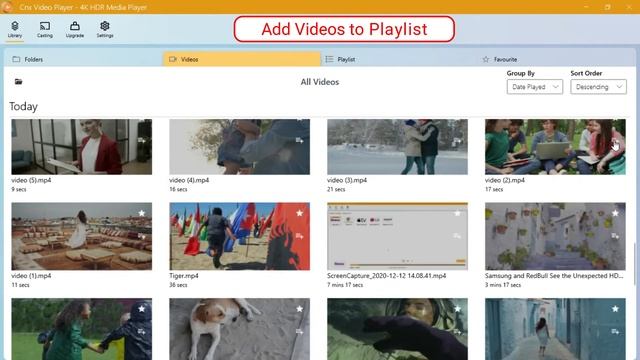Favourite the blue-alley video star
640x360 pixels.
pos(615,309)
